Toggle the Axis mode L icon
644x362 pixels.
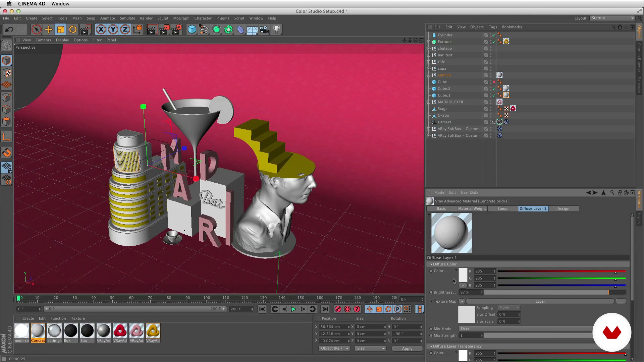pyautogui.click(x=6, y=137)
